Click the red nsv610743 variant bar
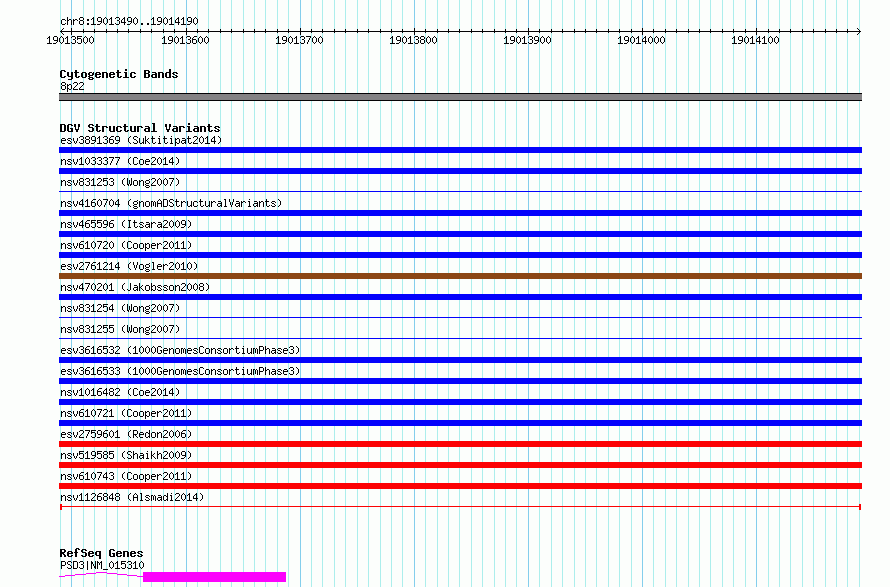Image resolution: width=890 pixels, height=587 pixels. click(460, 486)
